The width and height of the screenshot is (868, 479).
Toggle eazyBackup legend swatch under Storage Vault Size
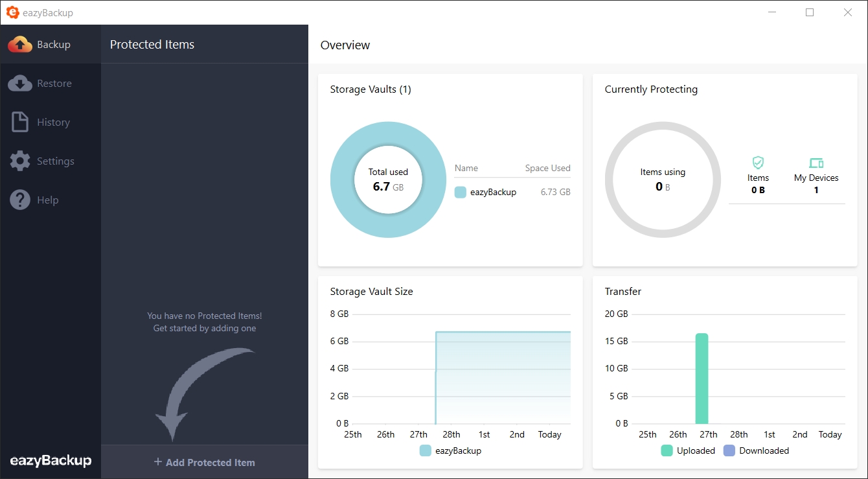(x=426, y=450)
